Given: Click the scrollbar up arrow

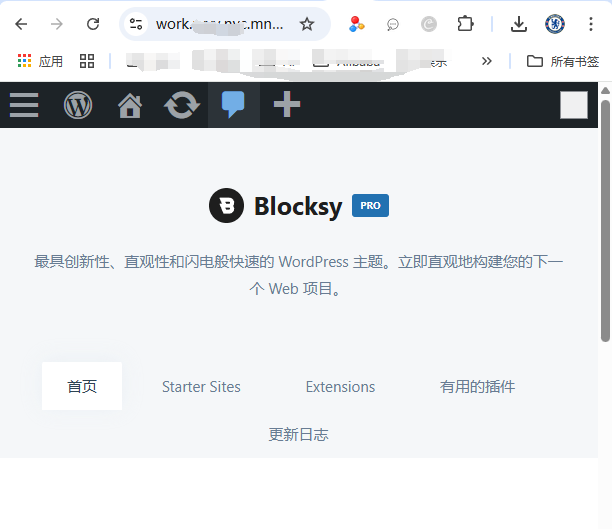Looking at the screenshot, I should point(605,91).
